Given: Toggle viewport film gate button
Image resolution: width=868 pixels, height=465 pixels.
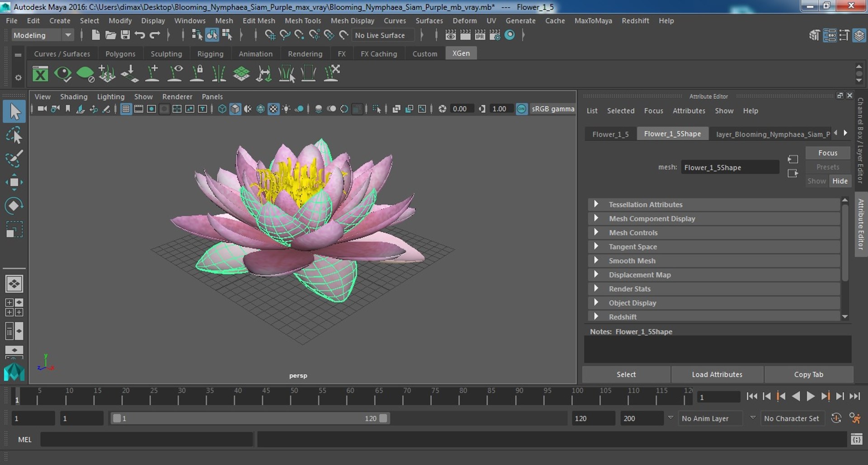Looking at the screenshot, I should coord(139,109).
